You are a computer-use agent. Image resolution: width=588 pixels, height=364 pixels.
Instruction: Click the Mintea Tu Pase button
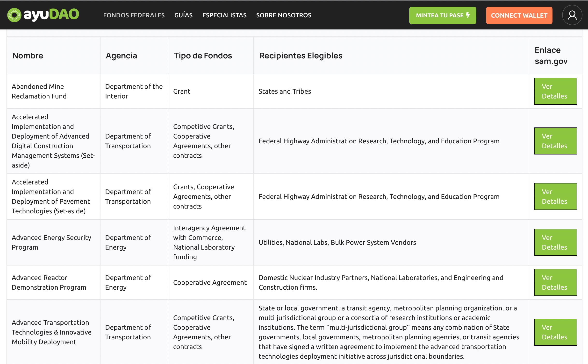pyautogui.click(x=442, y=15)
